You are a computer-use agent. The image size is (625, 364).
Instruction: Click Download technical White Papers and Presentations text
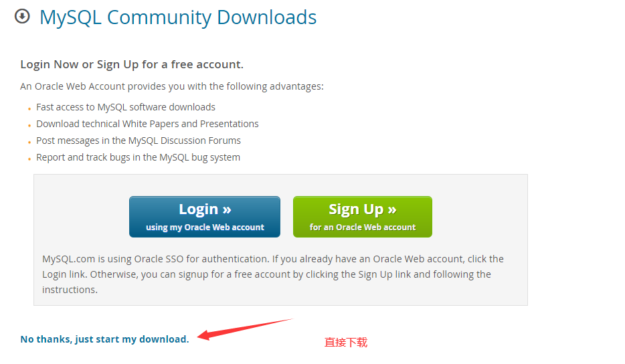147,124
